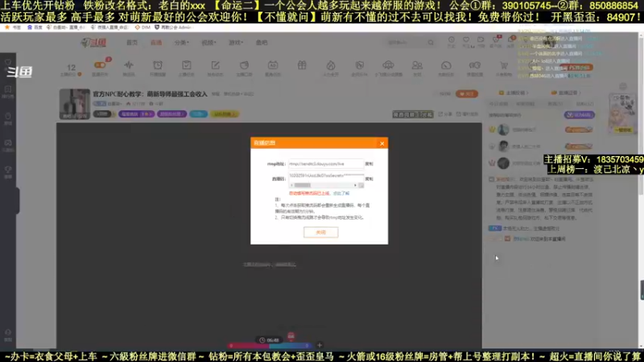
Task: Click the search magnifier icon
Action: point(431,43)
